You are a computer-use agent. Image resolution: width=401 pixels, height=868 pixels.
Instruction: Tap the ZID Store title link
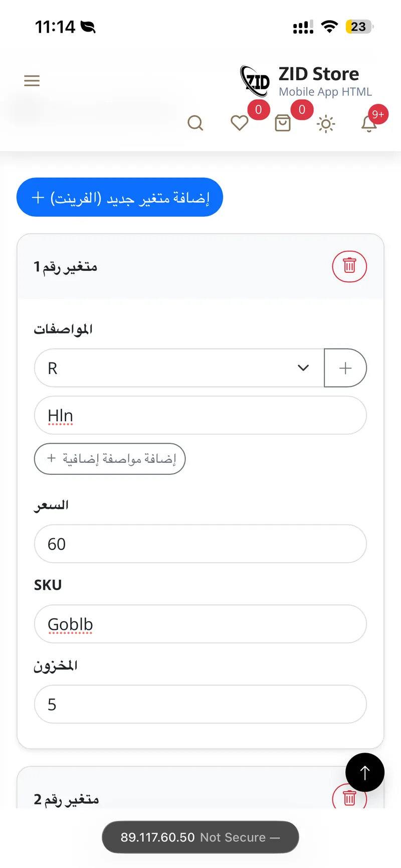[319, 74]
